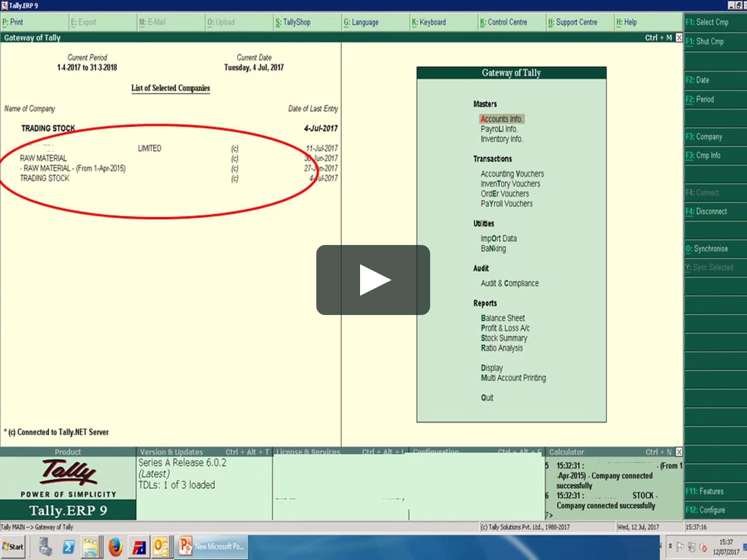747x560 pixels.
Task: Click Product panel Tally logo
Action: point(68,473)
